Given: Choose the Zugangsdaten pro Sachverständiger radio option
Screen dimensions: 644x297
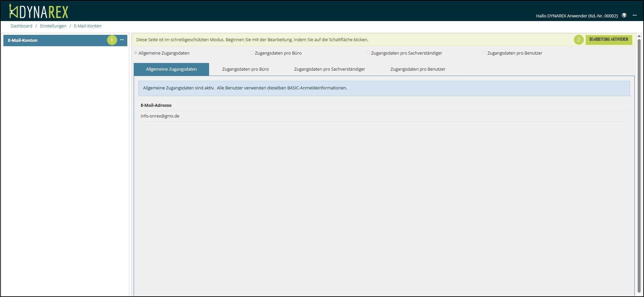Looking at the screenshot, I should click(368, 53).
